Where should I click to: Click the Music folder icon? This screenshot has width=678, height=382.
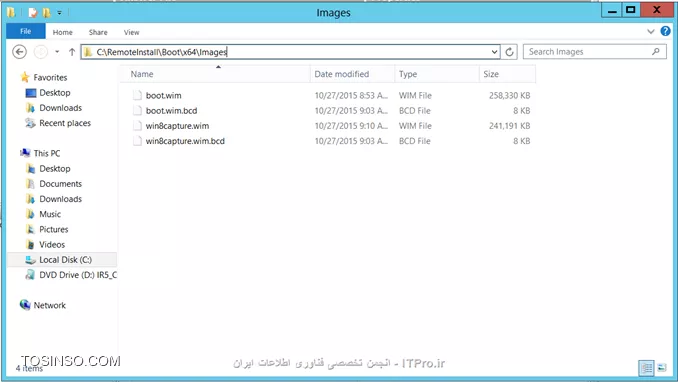click(x=30, y=214)
